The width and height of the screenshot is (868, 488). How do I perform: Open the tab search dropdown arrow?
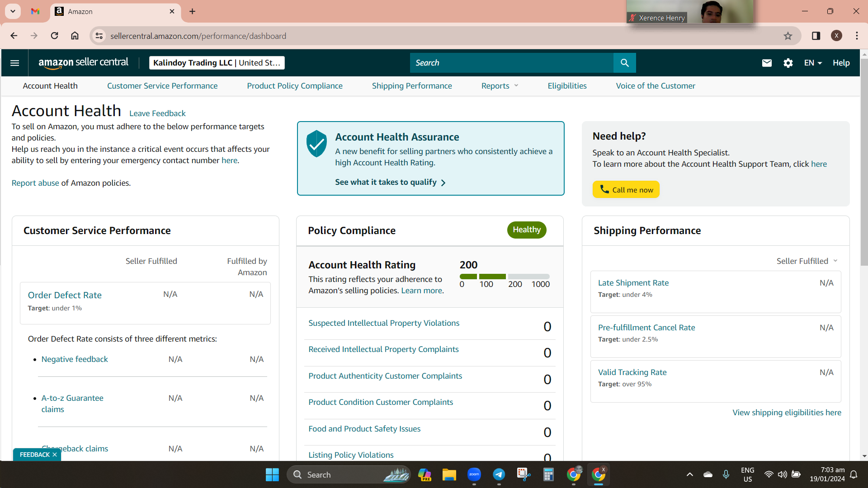pyautogui.click(x=13, y=11)
